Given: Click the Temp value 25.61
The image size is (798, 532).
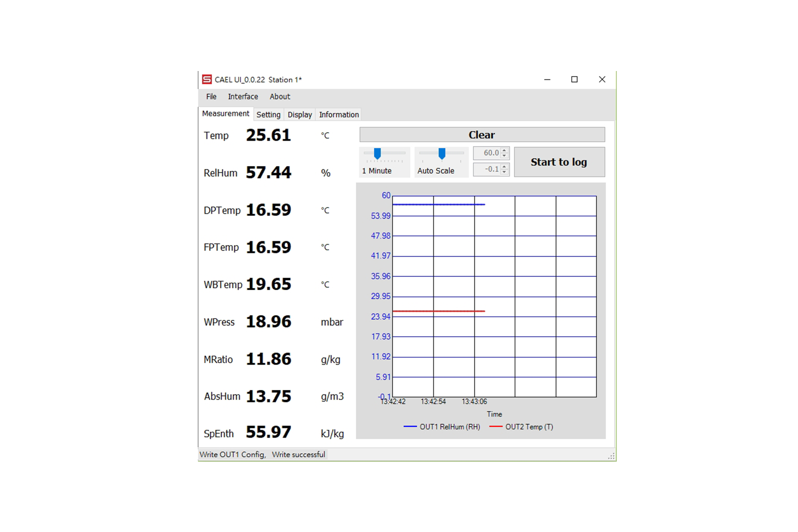Looking at the screenshot, I should (269, 135).
